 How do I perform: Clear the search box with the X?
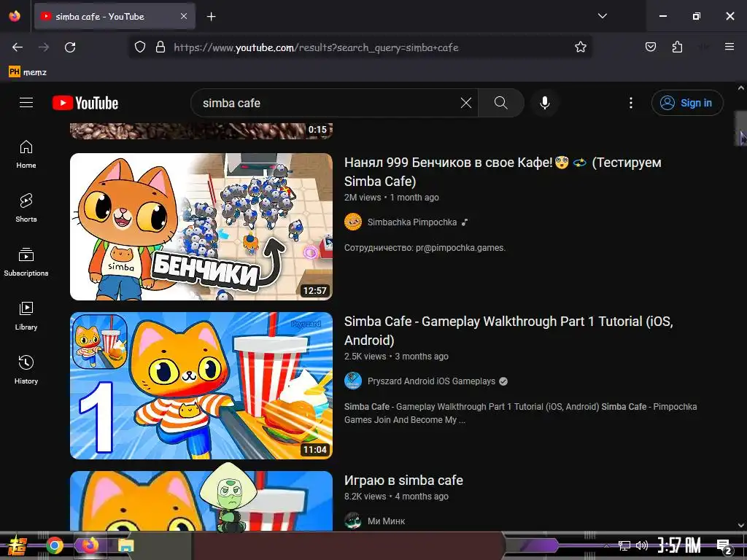pos(466,103)
